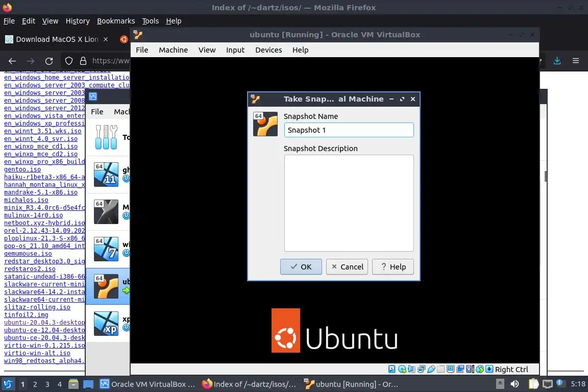Screen dimensions: 588x392
Task: Open the mulinux-14r0.iso link
Action: pos(33,215)
